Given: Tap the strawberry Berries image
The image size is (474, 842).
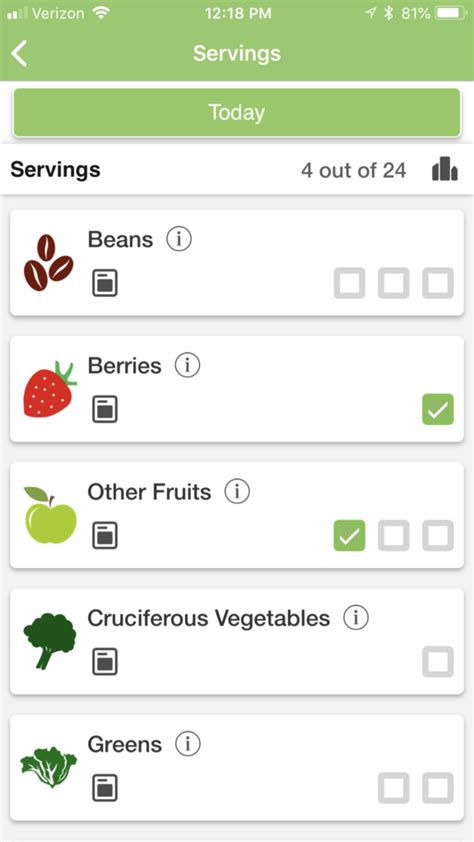Looking at the screenshot, I should click(50, 389).
